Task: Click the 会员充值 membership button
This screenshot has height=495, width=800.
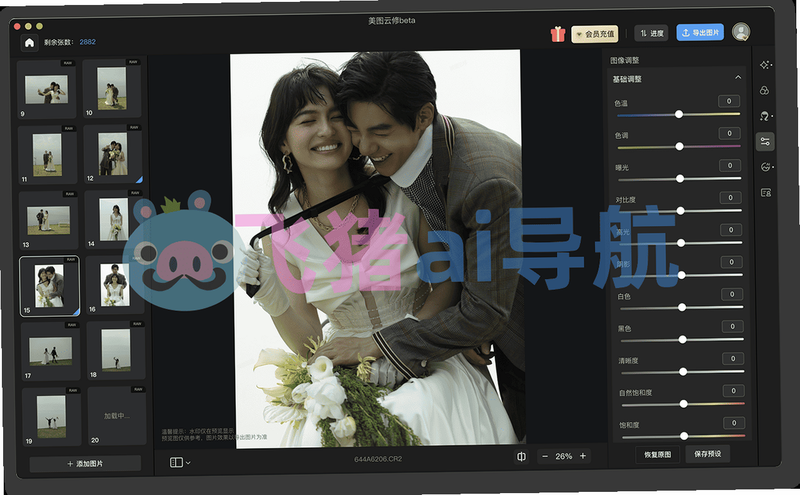Action: [x=594, y=34]
